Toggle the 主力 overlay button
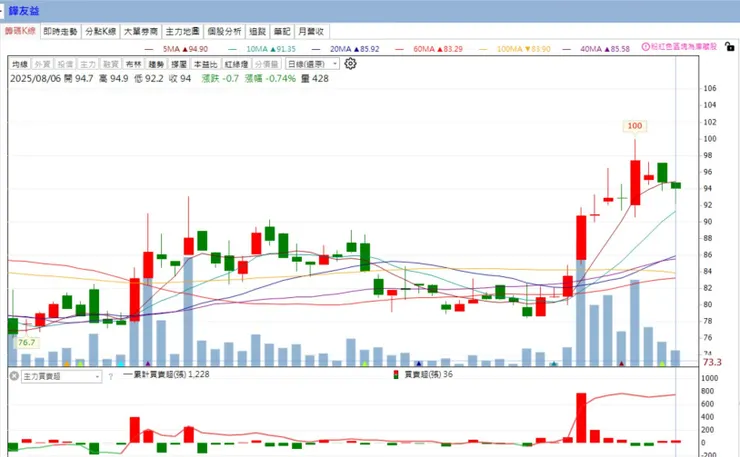This screenshot has height=457, width=740. tap(88, 64)
